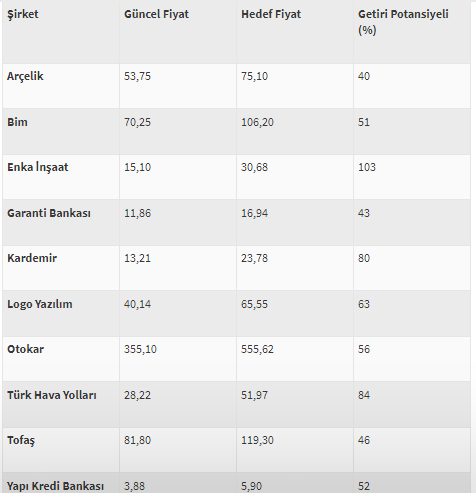Screen dimensions: 476x497
Task: Click the Arçelik company name
Action: [x=25, y=76]
